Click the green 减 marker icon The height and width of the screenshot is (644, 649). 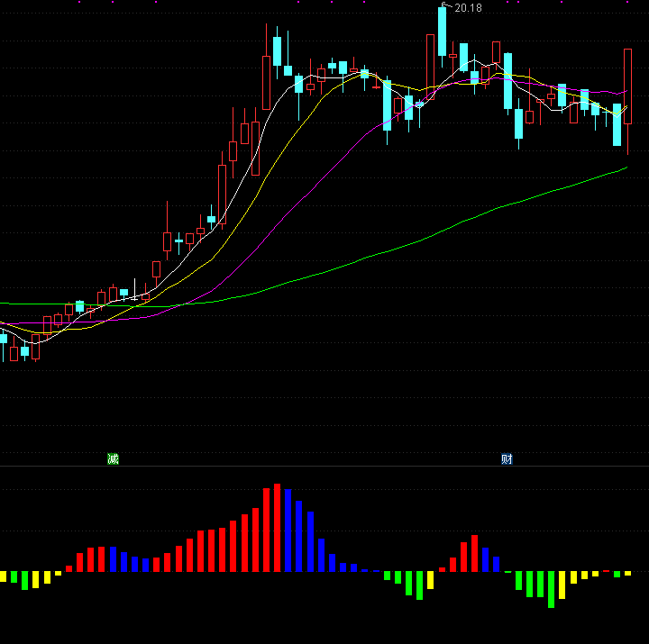coord(113,458)
